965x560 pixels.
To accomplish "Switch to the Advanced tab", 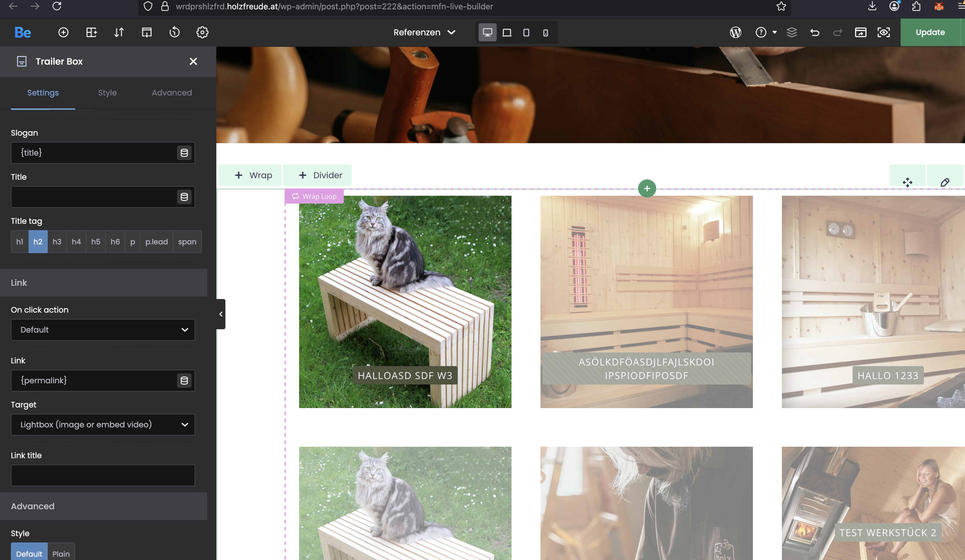I will coord(172,93).
